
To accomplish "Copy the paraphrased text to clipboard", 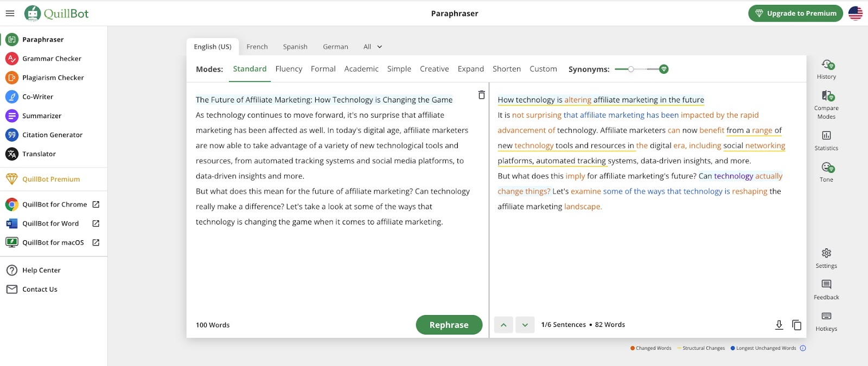I will 796,325.
